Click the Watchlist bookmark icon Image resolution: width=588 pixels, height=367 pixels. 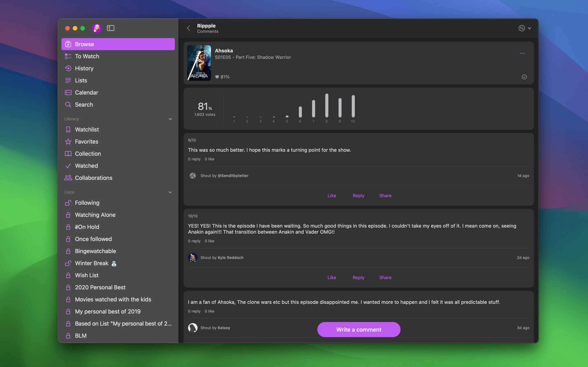click(x=68, y=129)
